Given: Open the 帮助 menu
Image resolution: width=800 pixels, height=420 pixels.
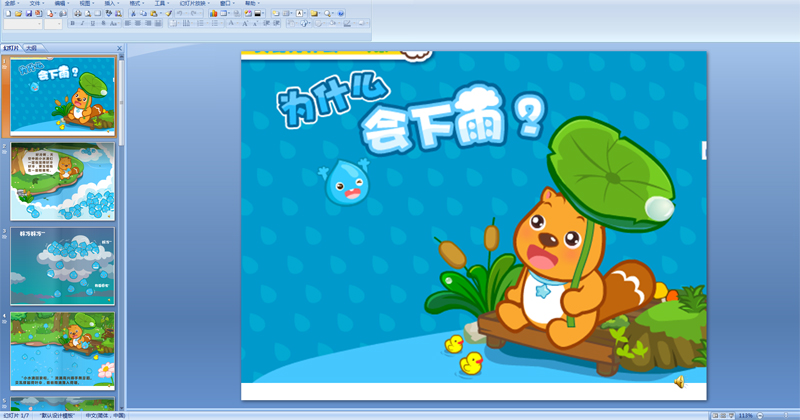Looking at the screenshot, I should click(252, 4).
